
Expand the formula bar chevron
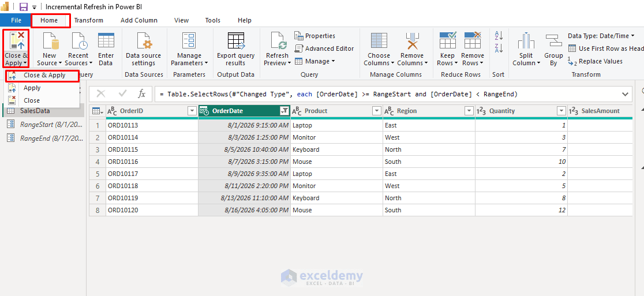pos(625,94)
